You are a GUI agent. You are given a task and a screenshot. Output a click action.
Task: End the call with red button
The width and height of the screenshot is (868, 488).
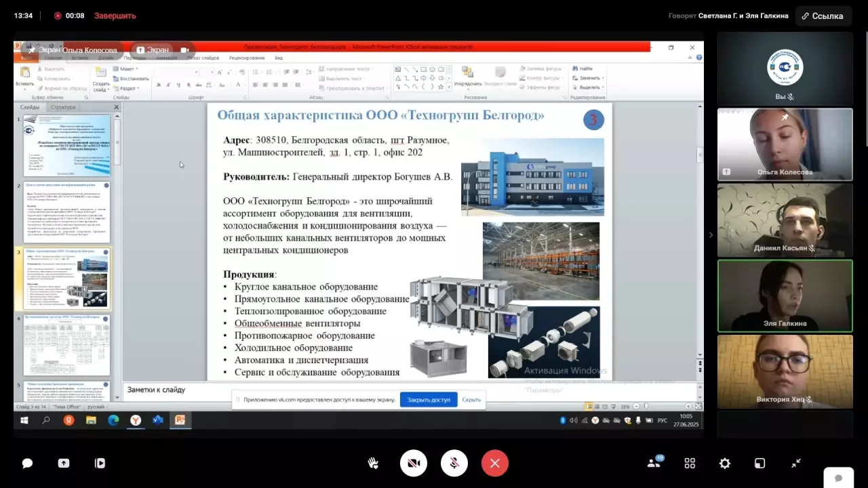(x=495, y=464)
